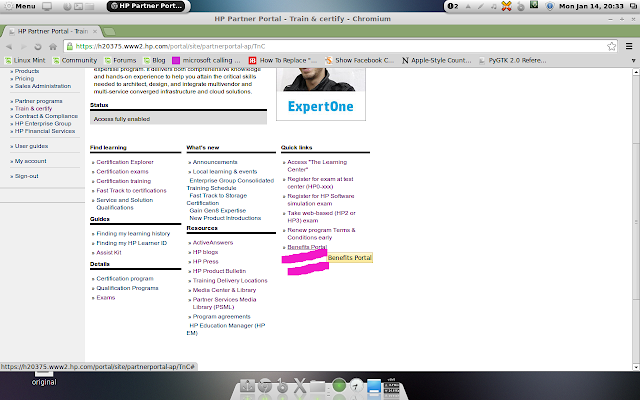This screenshot has width=640, height=400.
Task: Open Finding my HP Learner ID guide
Action: (x=131, y=243)
